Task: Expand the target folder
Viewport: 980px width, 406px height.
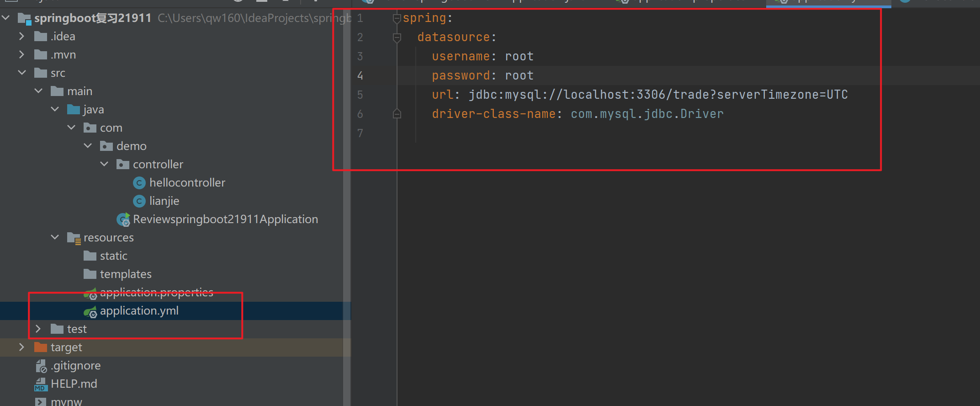Action: click(21, 347)
